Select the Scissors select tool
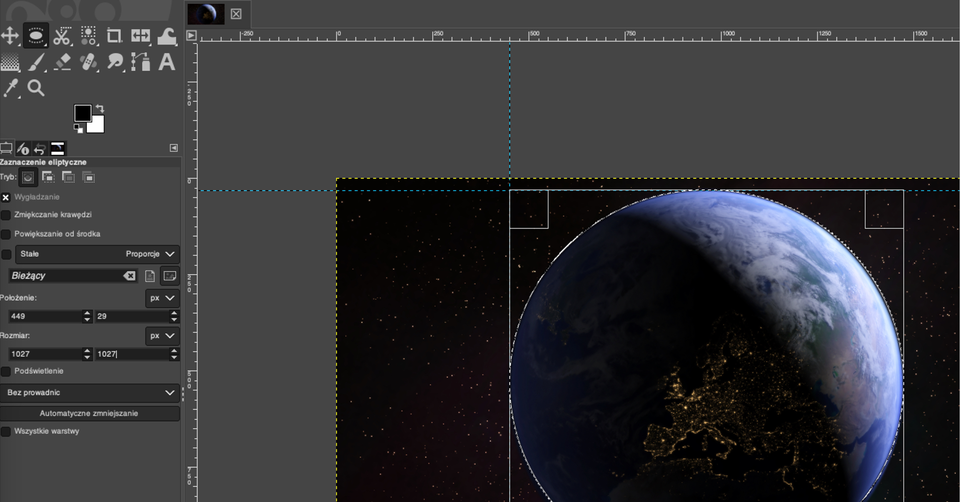The image size is (960, 502). click(62, 36)
